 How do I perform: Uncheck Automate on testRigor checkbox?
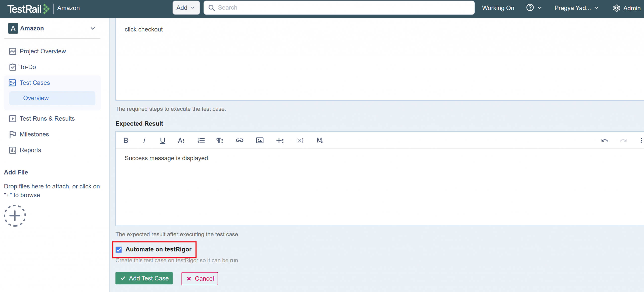point(119,249)
